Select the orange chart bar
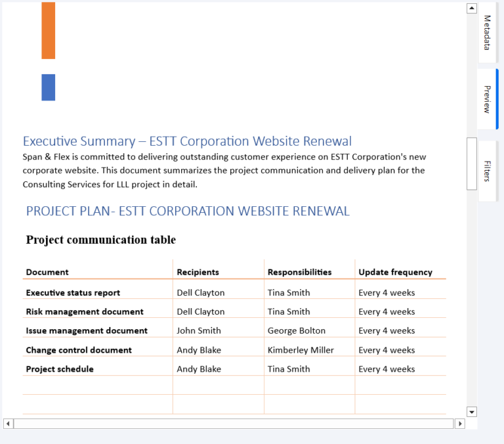The image size is (504, 444). point(48,30)
